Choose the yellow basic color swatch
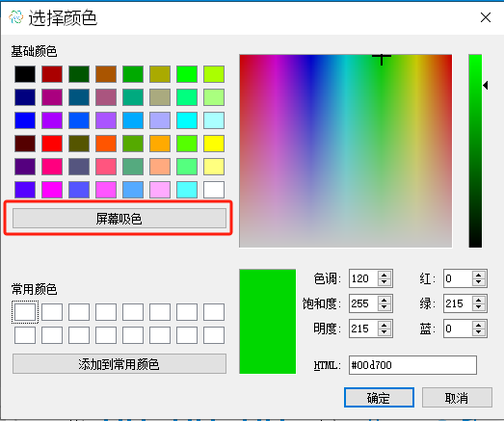504x421 pixels. click(x=214, y=144)
